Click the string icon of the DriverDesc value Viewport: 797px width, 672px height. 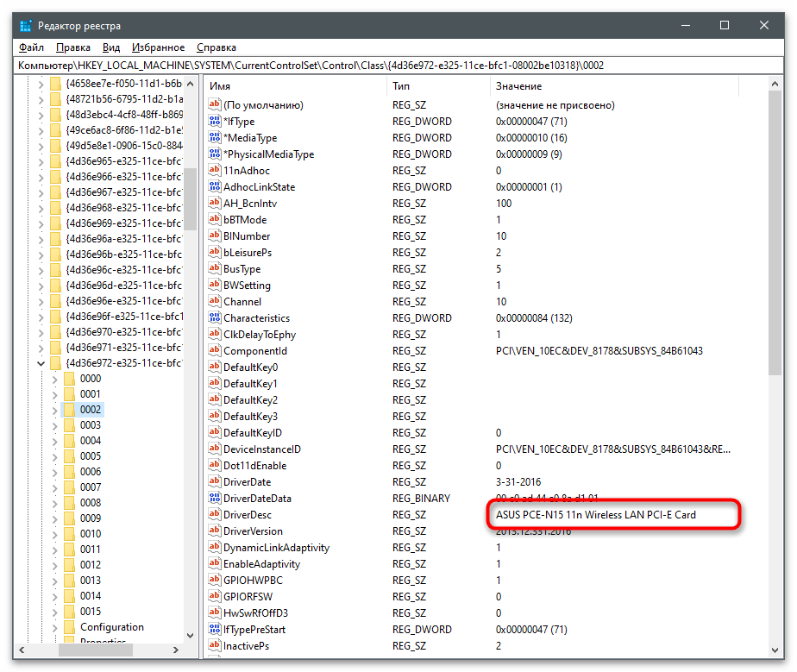pyautogui.click(x=215, y=514)
